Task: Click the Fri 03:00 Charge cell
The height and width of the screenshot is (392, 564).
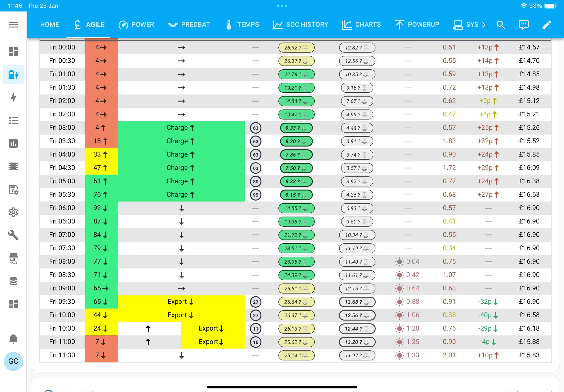Action: 181,128
